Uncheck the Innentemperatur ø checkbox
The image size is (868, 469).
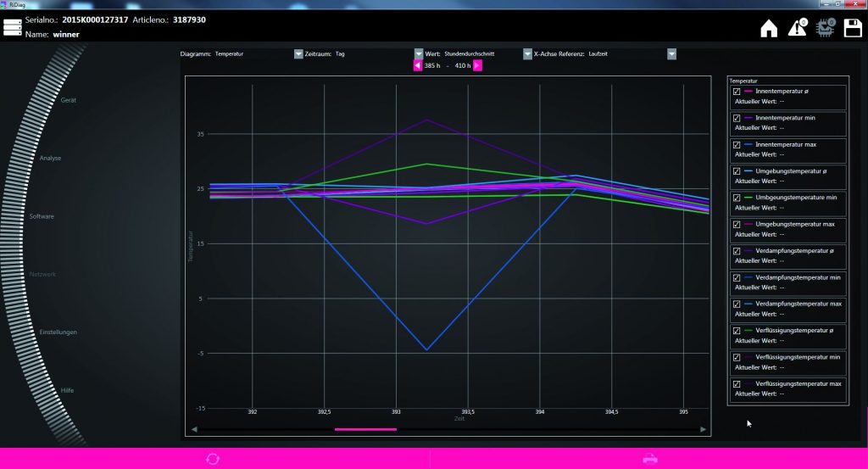(x=737, y=92)
